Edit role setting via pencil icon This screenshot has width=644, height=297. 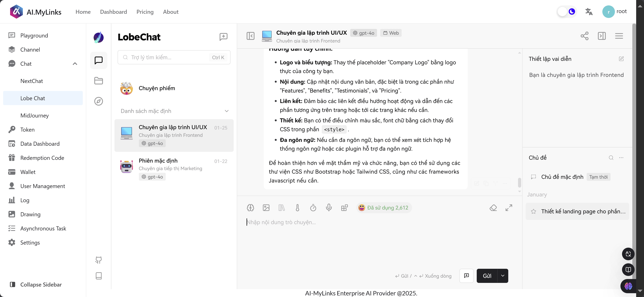pos(622,59)
